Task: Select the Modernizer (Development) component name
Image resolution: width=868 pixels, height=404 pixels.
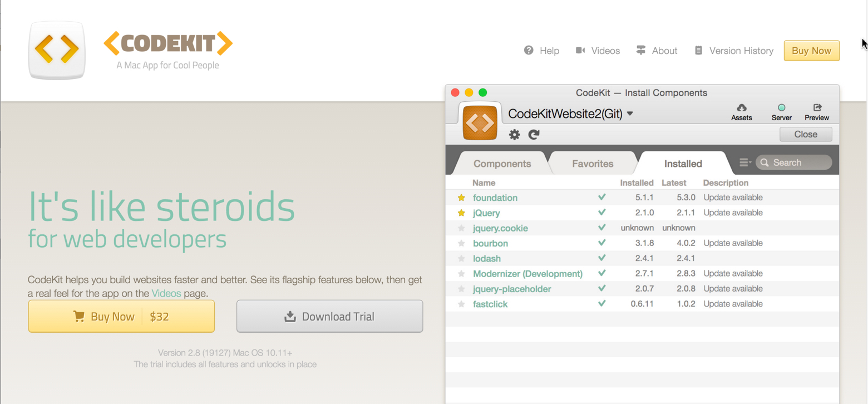Action: 527,274
